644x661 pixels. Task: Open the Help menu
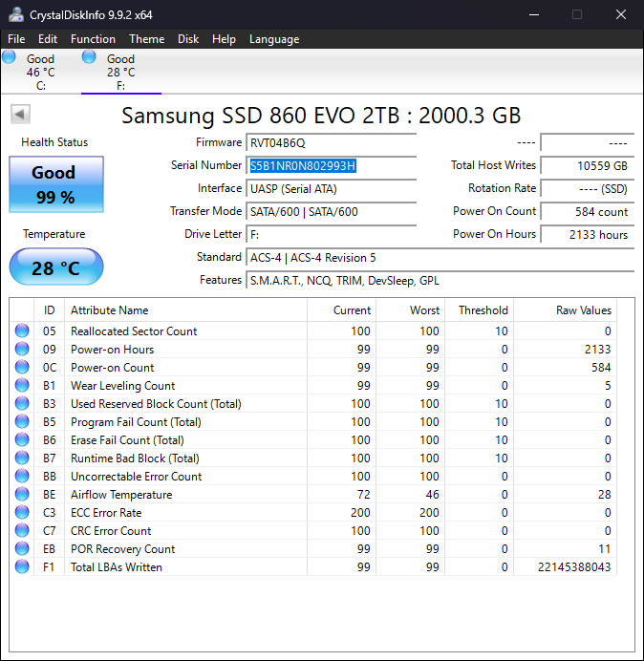(x=224, y=39)
